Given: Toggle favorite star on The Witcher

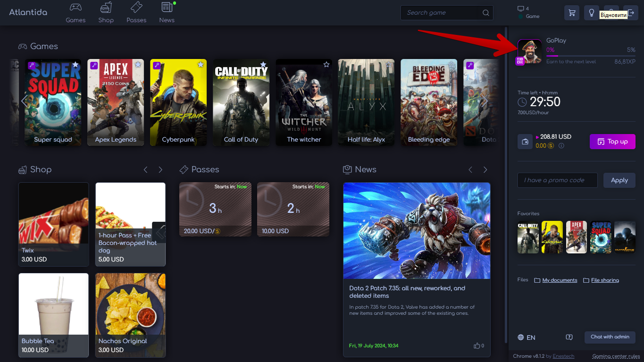Looking at the screenshot, I should (x=326, y=64).
